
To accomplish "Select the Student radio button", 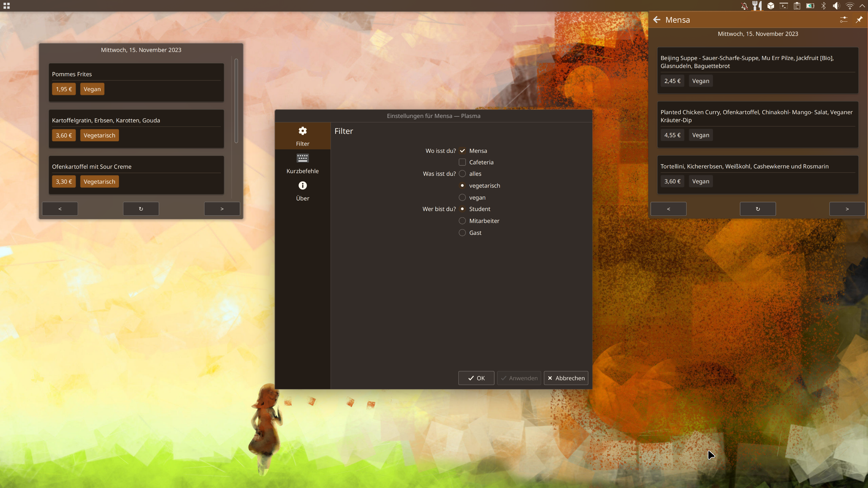I will point(462,209).
